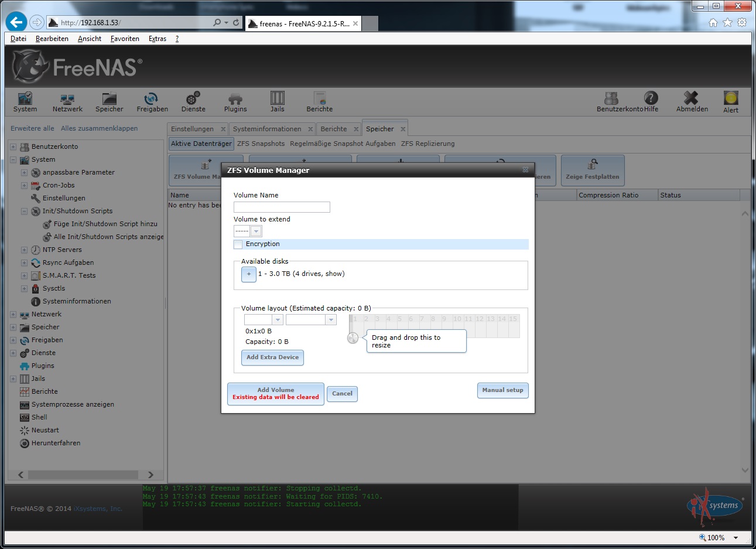Open the Datei menu
The width and height of the screenshot is (756, 549).
18,39
